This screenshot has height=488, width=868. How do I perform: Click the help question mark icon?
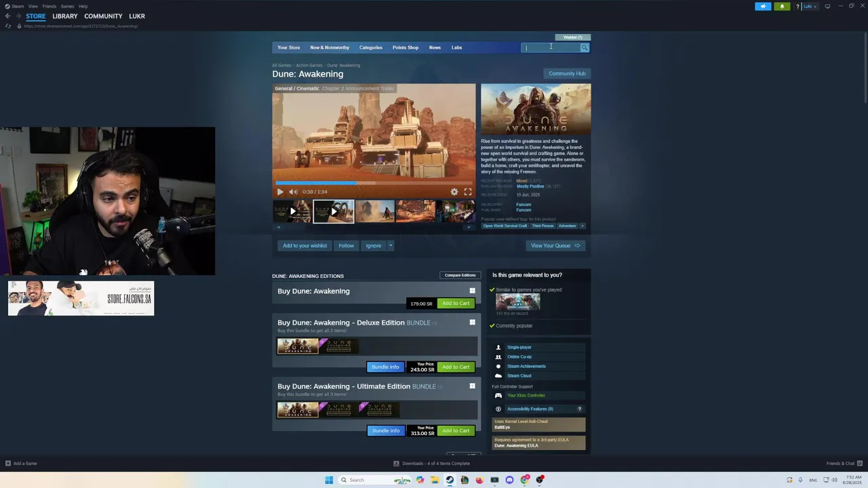pos(798,6)
